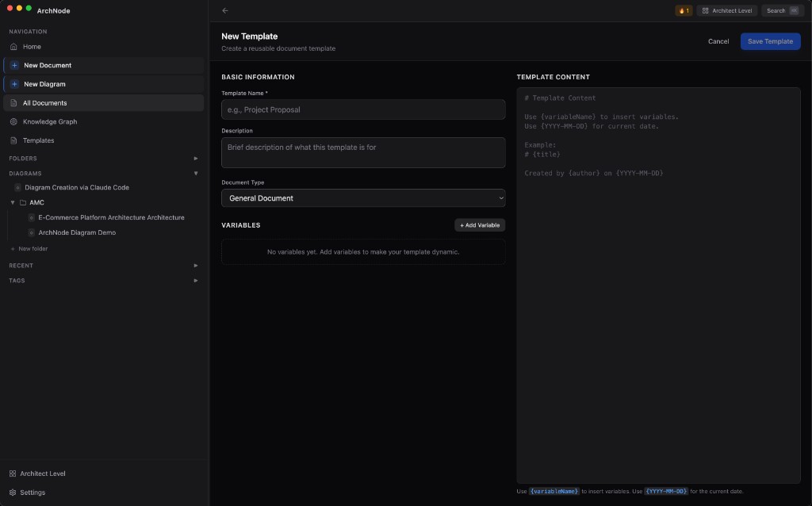The height and width of the screenshot is (506, 812).
Task: Select New Document in sidebar
Action: 104,65
